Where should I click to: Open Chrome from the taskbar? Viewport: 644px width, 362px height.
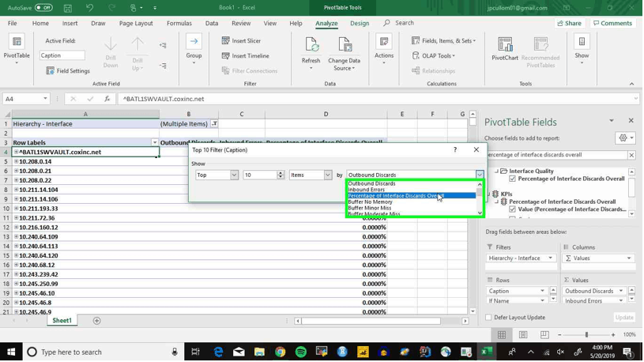click(280, 352)
